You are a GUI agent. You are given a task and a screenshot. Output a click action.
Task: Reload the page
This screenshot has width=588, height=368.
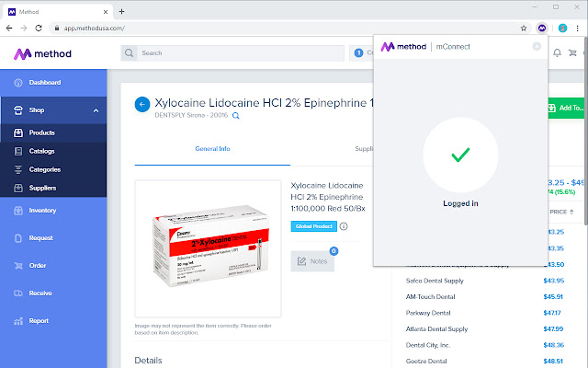(x=39, y=29)
